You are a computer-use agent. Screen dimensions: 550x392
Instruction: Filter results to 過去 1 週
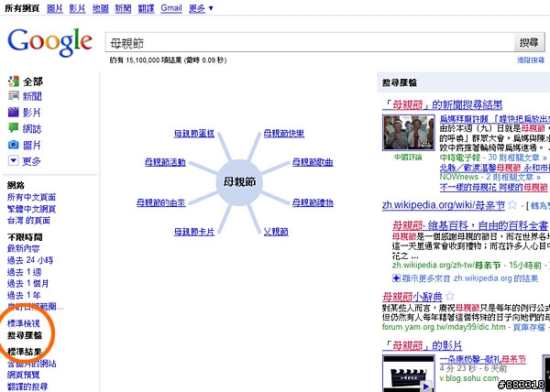[24, 272]
